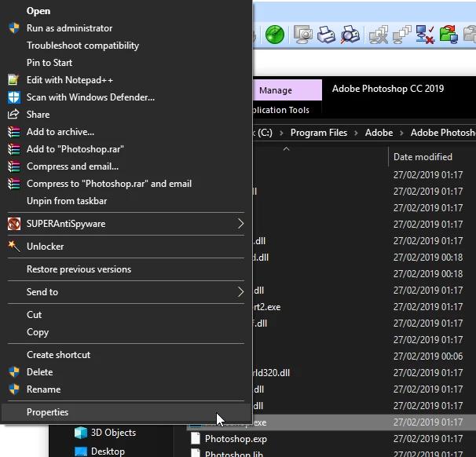Click the green radar scan icon
Screen dimensions: 476x457
click(x=275, y=35)
